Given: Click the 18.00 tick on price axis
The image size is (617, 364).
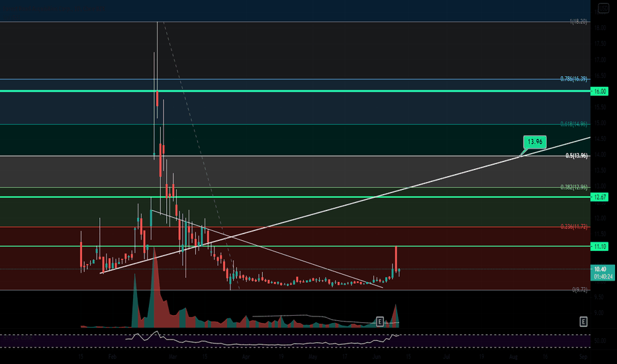Looking at the screenshot, I should click(x=600, y=28).
